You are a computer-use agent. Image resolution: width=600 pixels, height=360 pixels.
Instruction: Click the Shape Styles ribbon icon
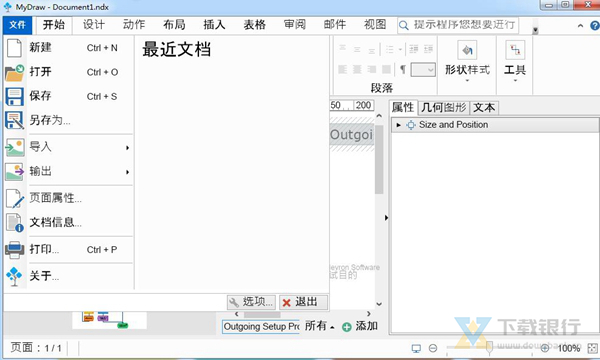[467, 50]
